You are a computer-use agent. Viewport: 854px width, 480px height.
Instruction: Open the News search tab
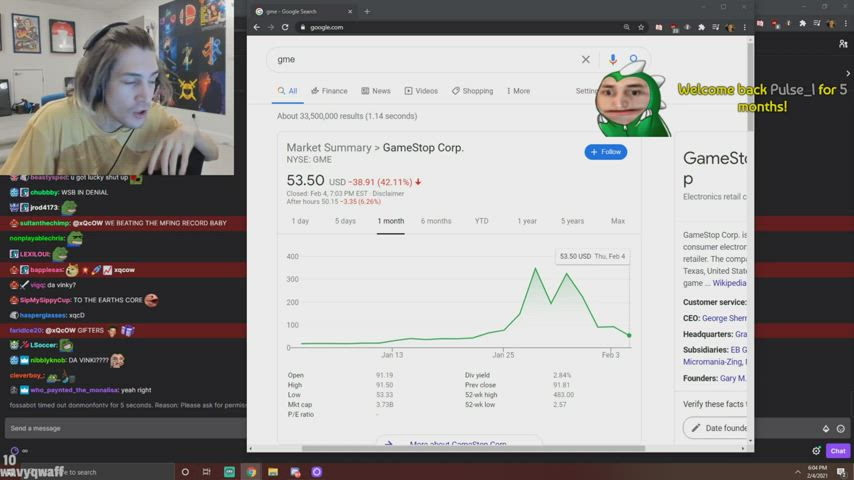(376, 91)
